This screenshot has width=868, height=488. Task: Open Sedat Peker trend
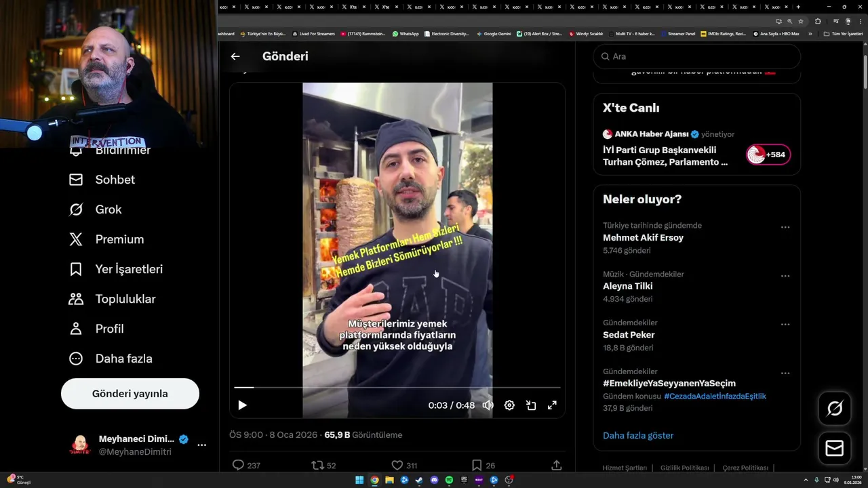tap(629, 335)
